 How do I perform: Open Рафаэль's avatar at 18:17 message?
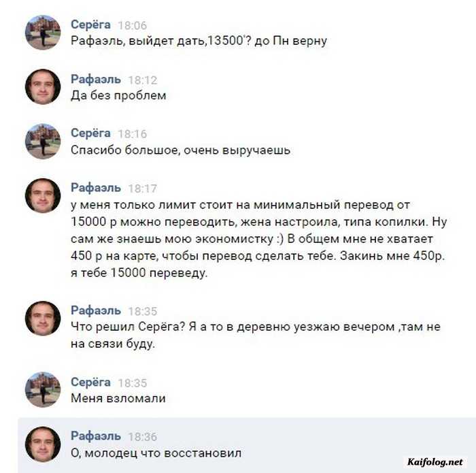[x=43, y=195]
